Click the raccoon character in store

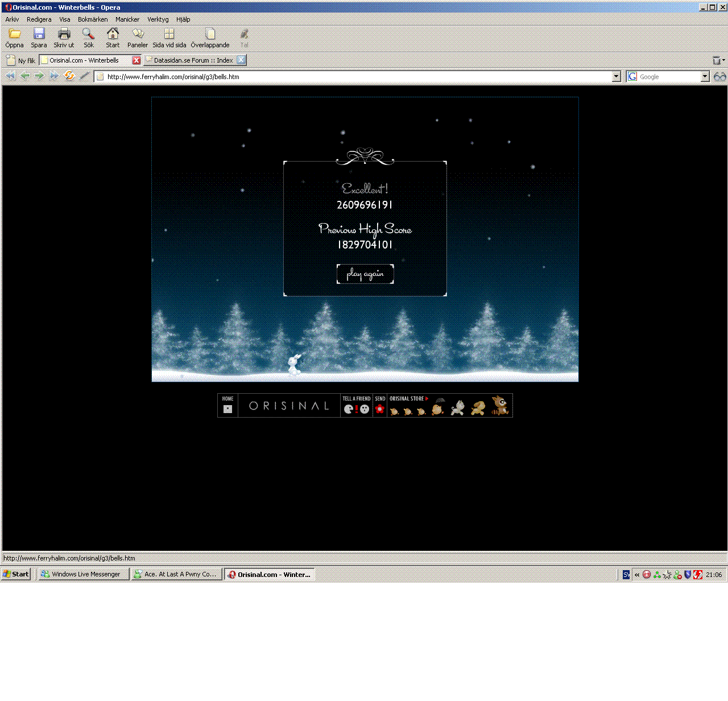(500, 406)
